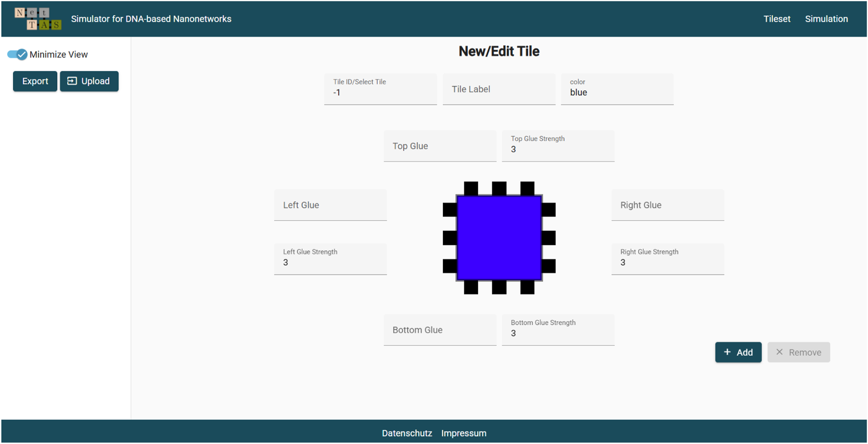Select the Top Glue Strength field
Screen dimensions: 868x444
coord(557,146)
